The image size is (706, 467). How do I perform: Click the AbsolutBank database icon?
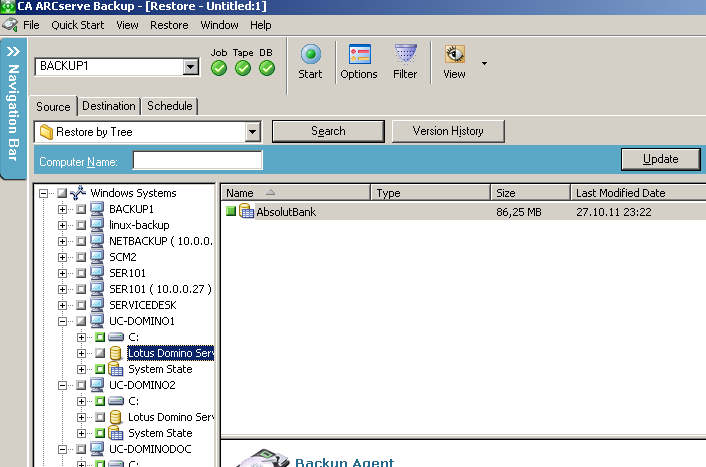(x=246, y=211)
